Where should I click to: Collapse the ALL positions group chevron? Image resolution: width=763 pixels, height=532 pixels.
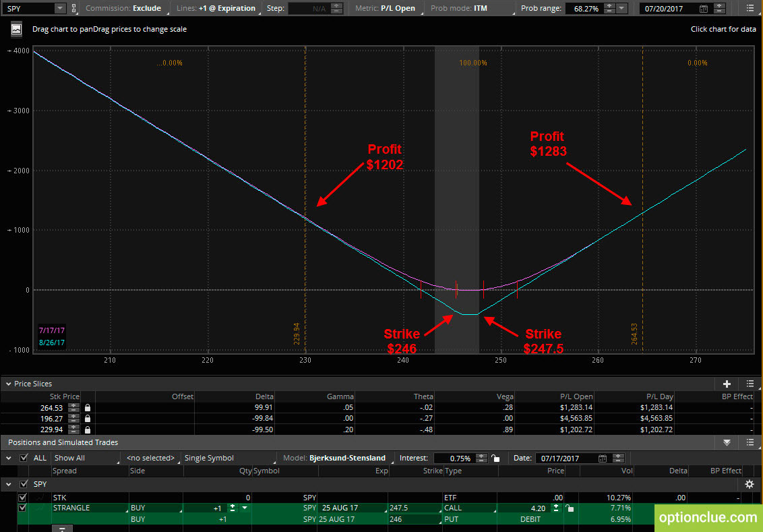click(8, 458)
